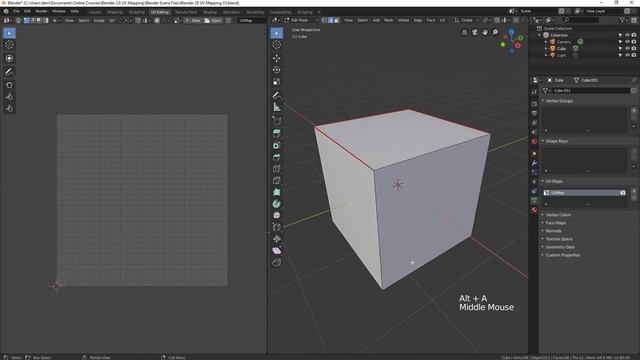Toggle active render camera icon on UVMap entry
Image resolution: width=640 pixels, height=360 pixels.
pyautogui.click(x=623, y=193)
